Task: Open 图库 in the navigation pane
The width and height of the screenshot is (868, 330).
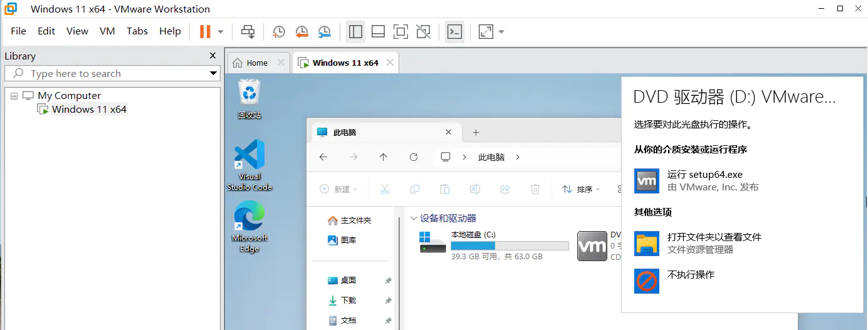Action: click(x=343, y=240)
